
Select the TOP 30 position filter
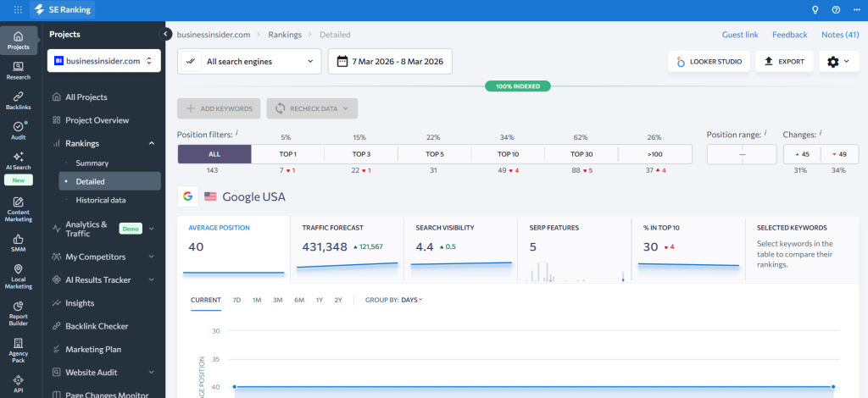coord(581,154)
